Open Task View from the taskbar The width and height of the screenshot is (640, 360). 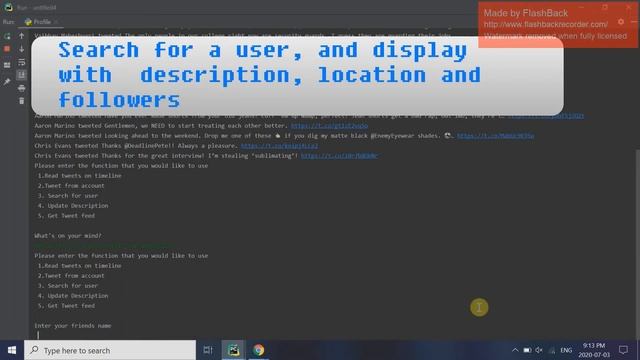pos(208,350)
